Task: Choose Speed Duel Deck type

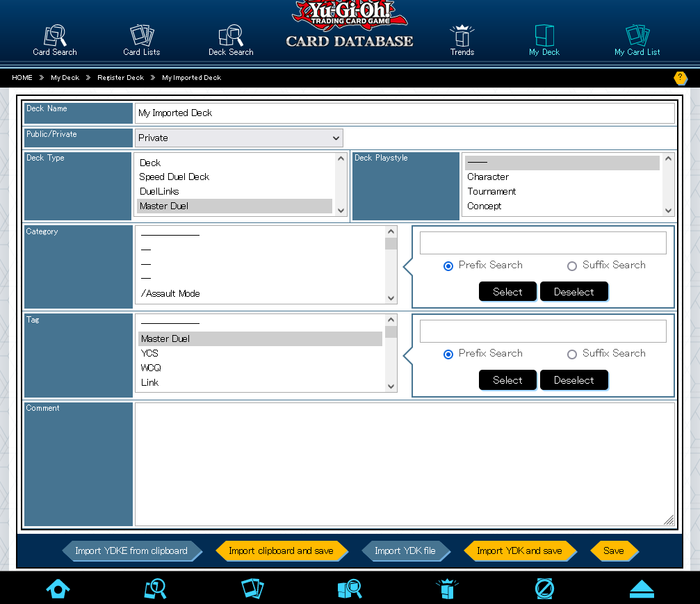Action: tap(234, 177)
